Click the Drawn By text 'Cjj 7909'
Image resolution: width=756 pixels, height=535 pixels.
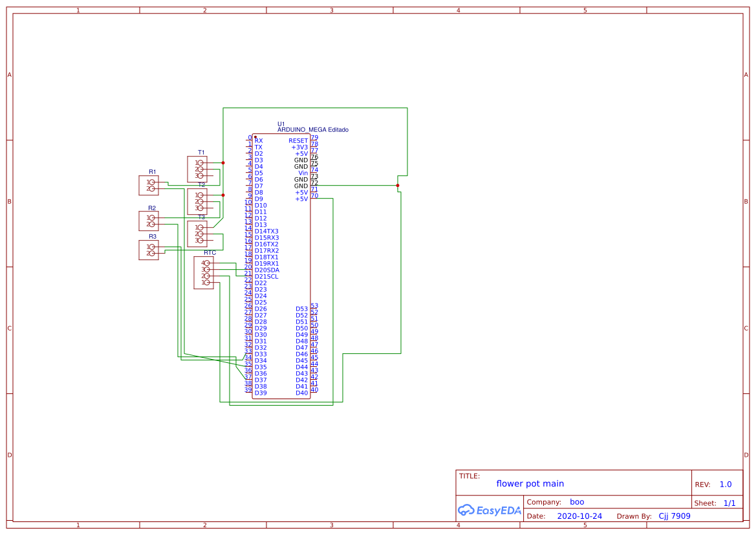[674, 516]
